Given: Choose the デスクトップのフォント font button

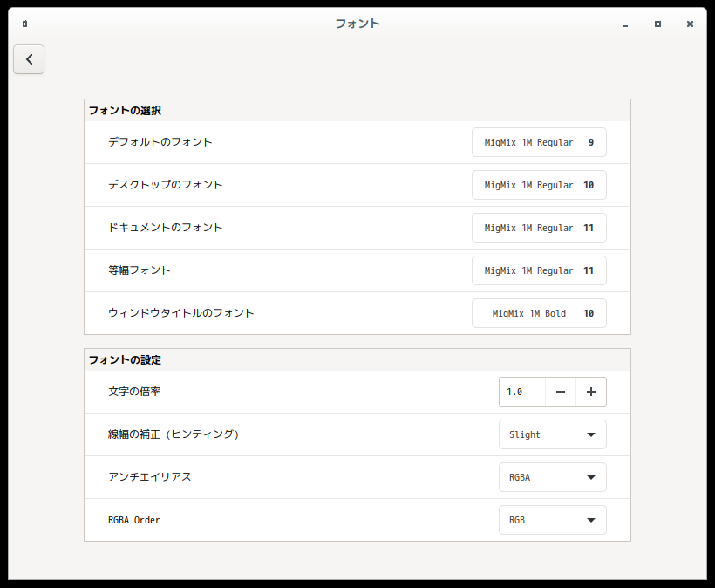Looking at the screenshot, I should (539, 185).
